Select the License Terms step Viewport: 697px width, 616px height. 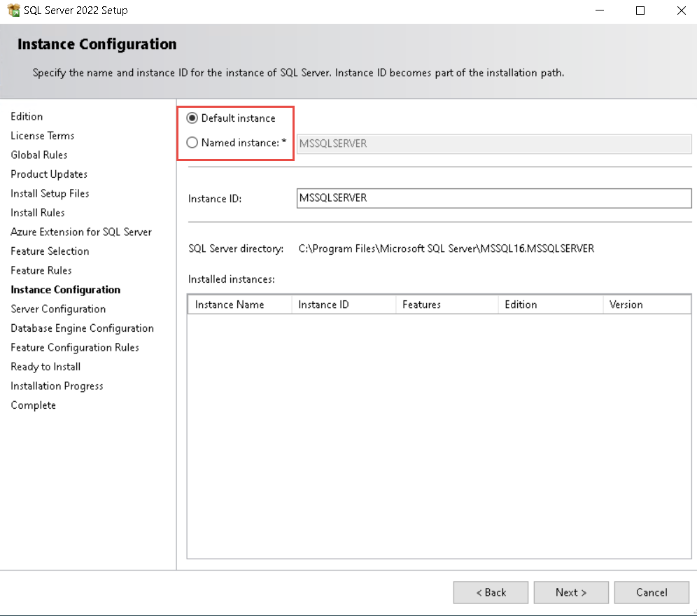[42, 136]
